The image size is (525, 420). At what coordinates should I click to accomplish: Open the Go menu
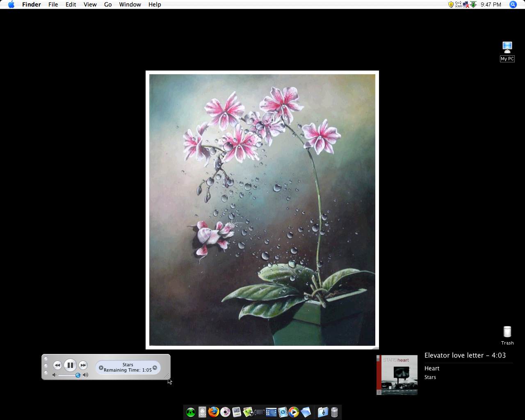tap(108, 5)
